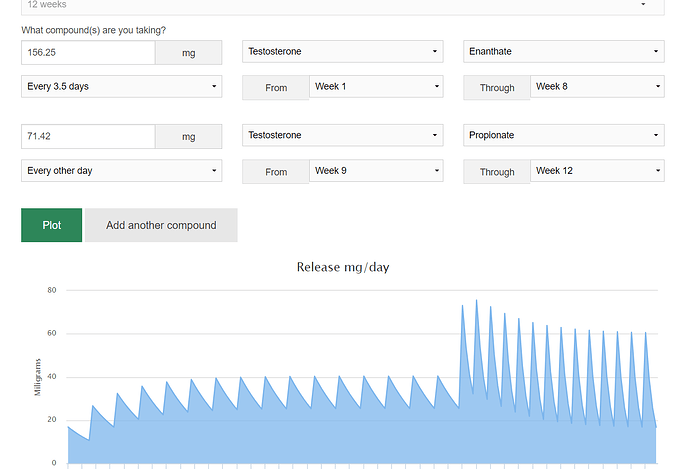Open the Week 9 start dropdown
Screen dimensions: 690x469
(376, 170)
